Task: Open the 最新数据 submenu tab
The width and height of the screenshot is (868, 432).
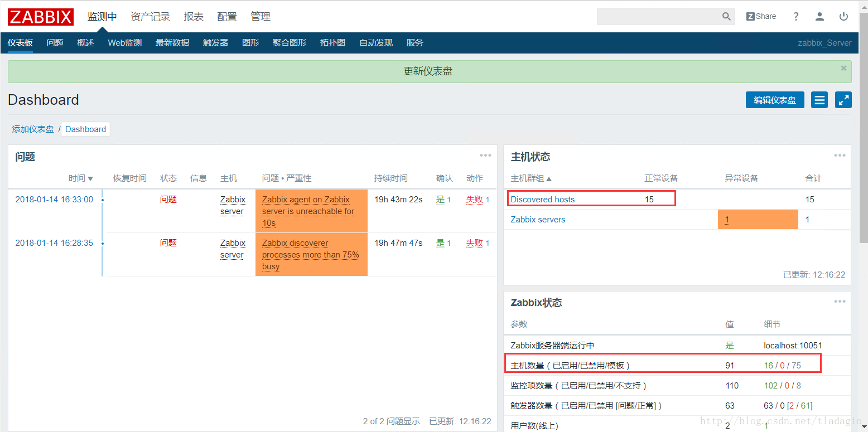Action: point(172,43)
